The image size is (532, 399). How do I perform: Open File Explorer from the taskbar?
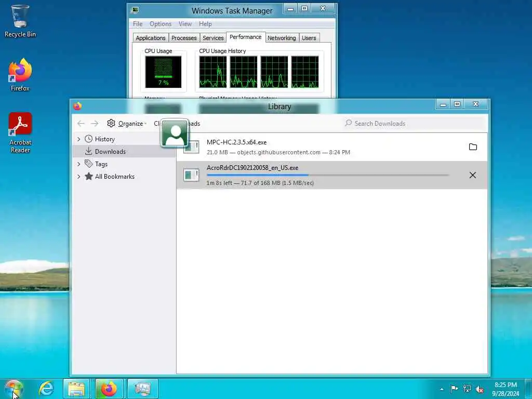click(x=76, y=389)
